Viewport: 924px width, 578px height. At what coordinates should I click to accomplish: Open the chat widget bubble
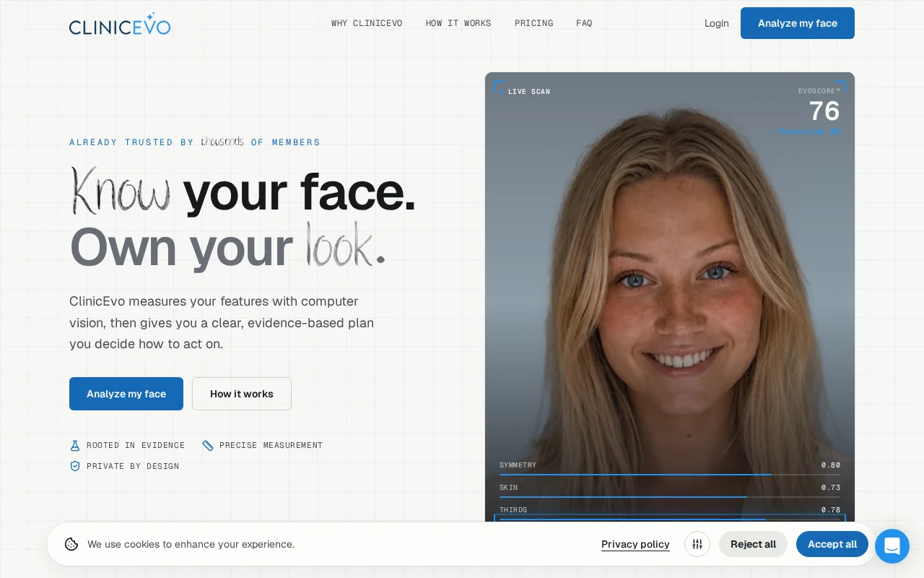[x=892, y=546]
